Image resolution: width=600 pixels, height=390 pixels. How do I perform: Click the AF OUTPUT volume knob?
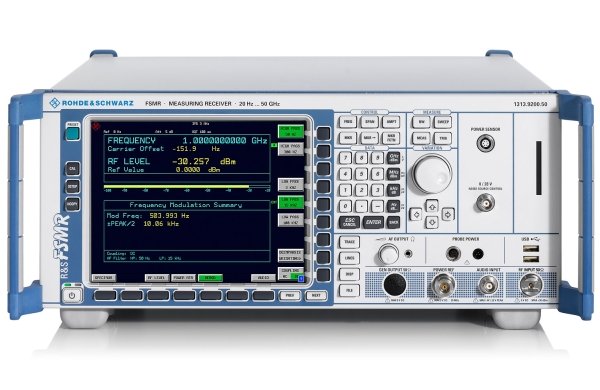(388, 254)
